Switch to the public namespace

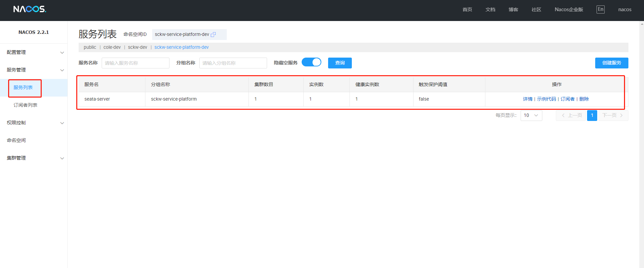click(x=90, y=47)
